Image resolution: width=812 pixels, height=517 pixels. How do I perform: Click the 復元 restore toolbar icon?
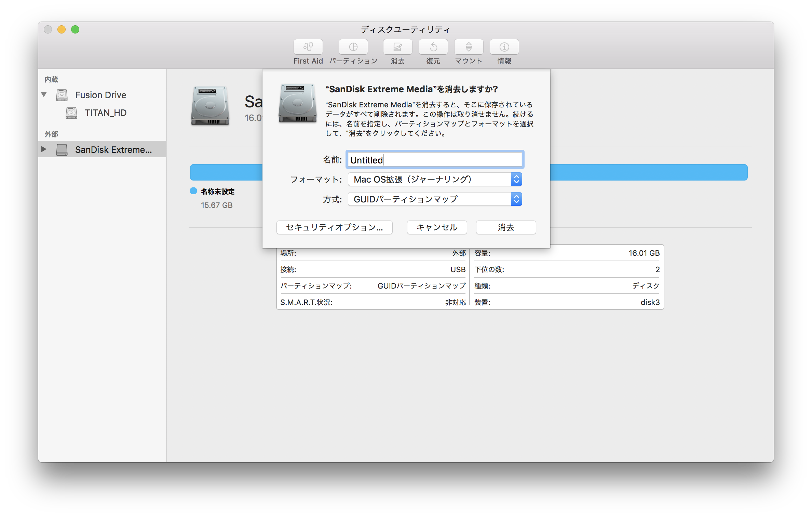click(x=433, y=47)
